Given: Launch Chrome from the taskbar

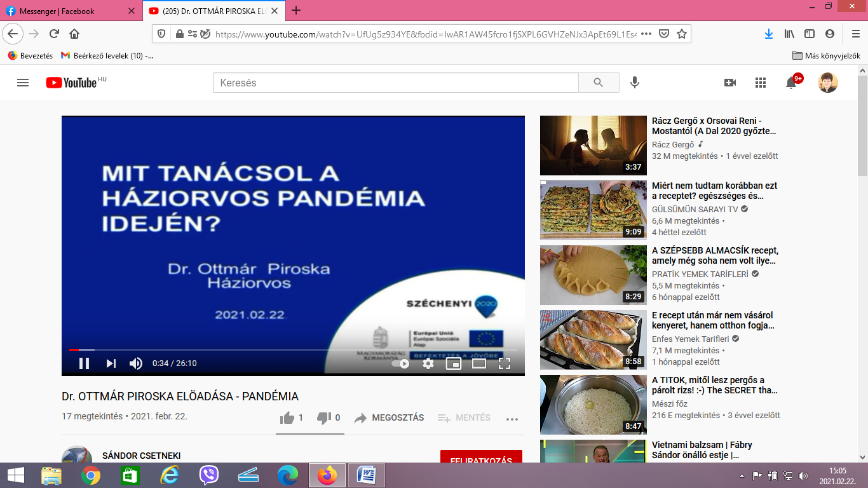Looking at the screenshot, I should pyautogui.click(x=91, y=475).
